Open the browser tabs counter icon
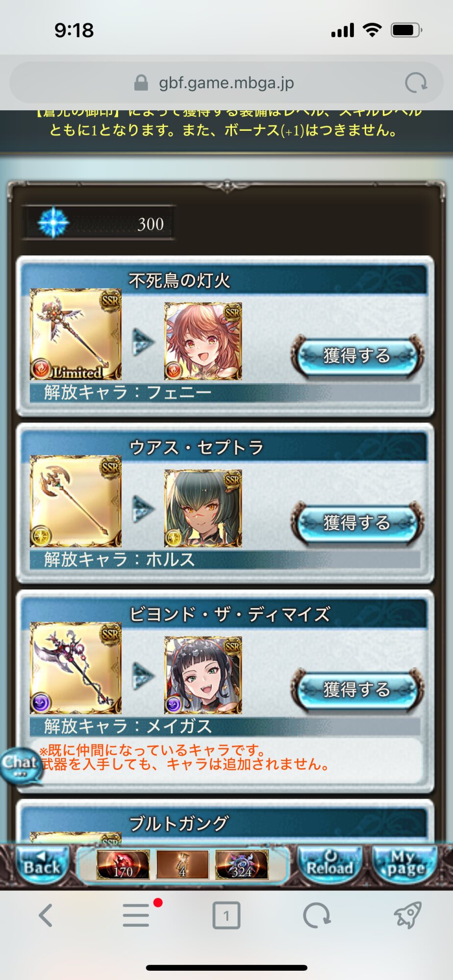 pos(226,915)
